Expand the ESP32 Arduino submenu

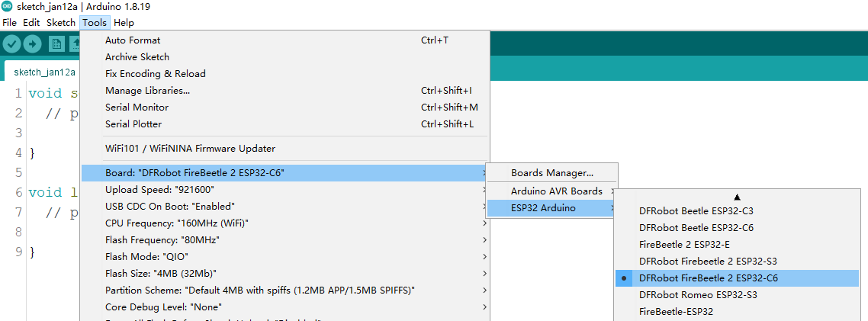point(551,208)
